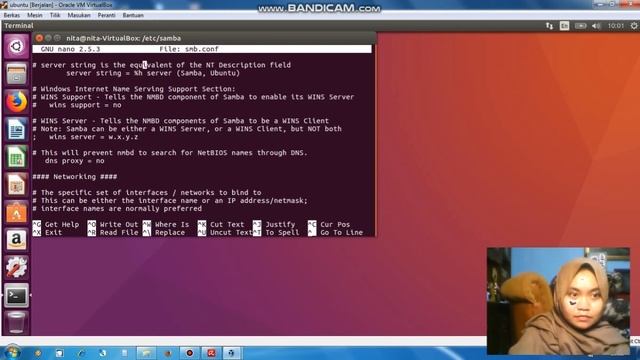Click 'server string = %h server' line
The height and width of the screenshot is (360, 640).
pyautogui.click(x=153, y=73)
